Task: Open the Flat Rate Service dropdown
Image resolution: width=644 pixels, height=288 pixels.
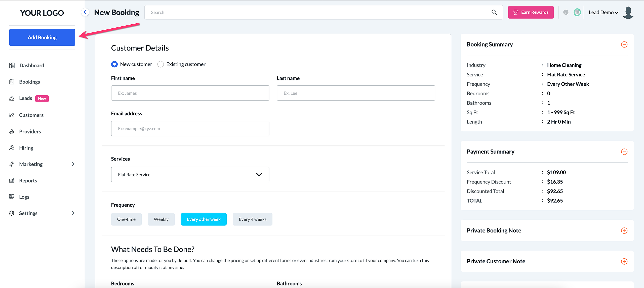Action: [x=190, y=175]
